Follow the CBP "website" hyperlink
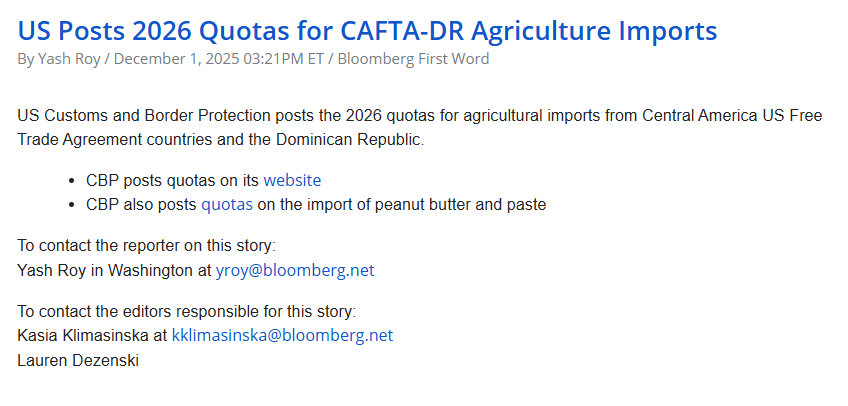848x406 pixels. 292,181
